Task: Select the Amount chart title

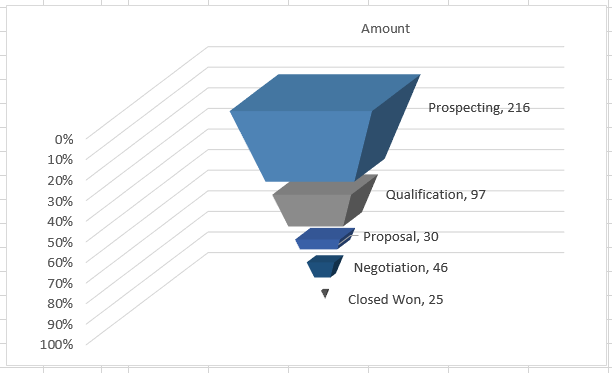Action: (x=385, y=28)
